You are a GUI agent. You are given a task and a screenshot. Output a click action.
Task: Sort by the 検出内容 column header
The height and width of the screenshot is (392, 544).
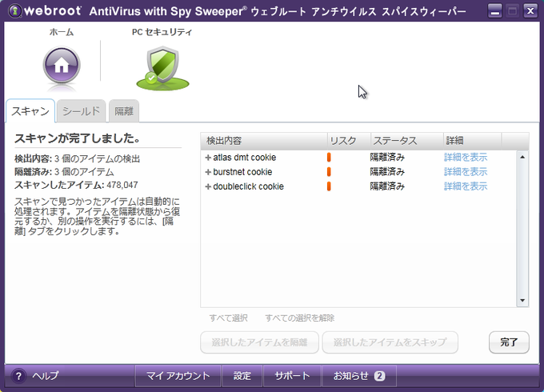point(264,141)
